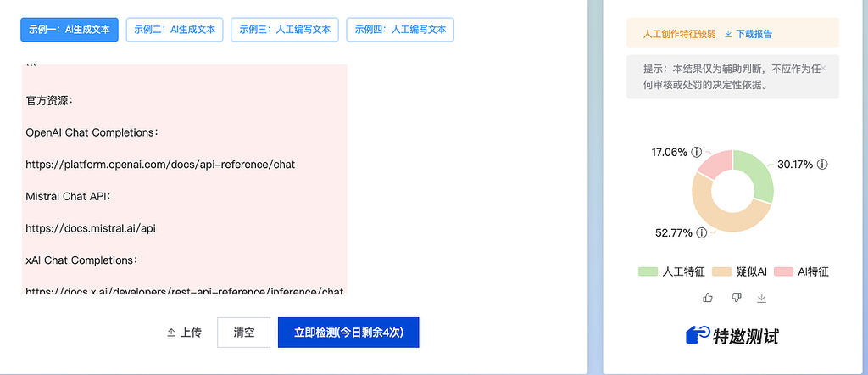Click info icon next to 52.77%

pyautogui.click(x=701, y=232)
